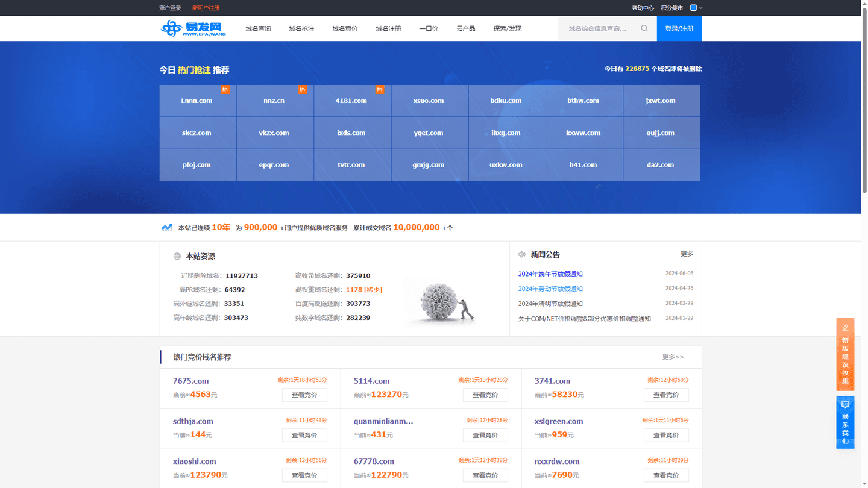Image resolution: width=868 pixels, height=488 pixels.
Task: Open the 积分集市 link
Action: (671, 8)
